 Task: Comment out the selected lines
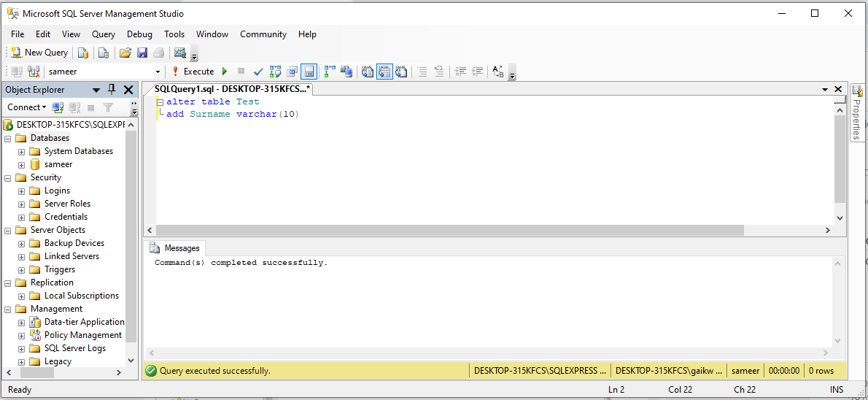pyautogui.click(x=422, y=72)
